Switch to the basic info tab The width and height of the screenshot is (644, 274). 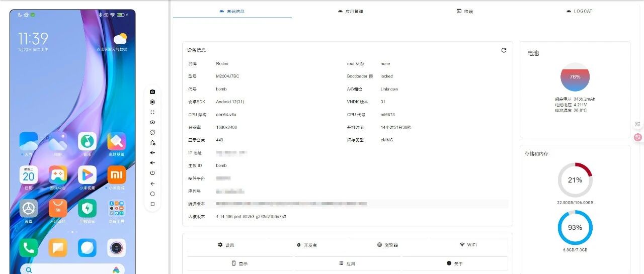pyautogui.click(x=232, y=11)
